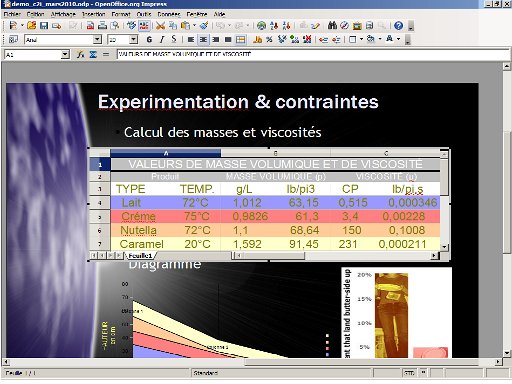Open the Function Wizard fx icon

coord(80,54)
